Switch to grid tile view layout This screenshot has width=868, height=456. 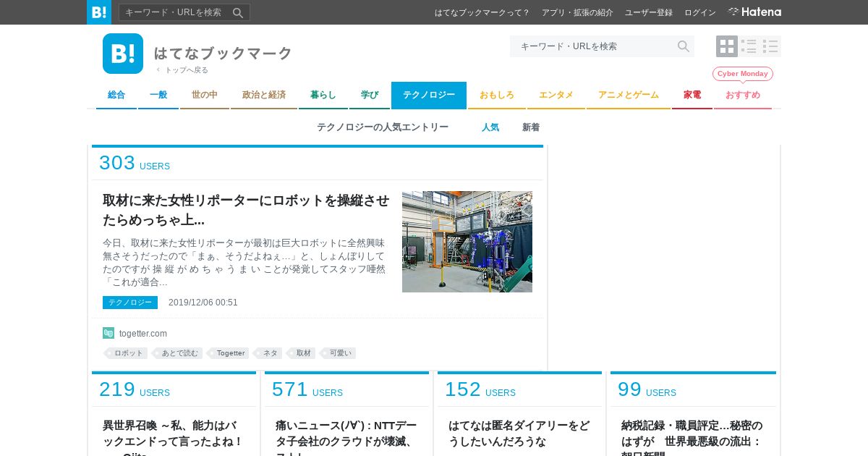(727, 46)
